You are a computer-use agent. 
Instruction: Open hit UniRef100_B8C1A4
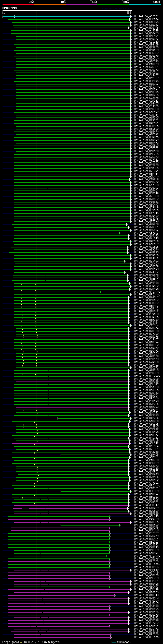point(146,19)
